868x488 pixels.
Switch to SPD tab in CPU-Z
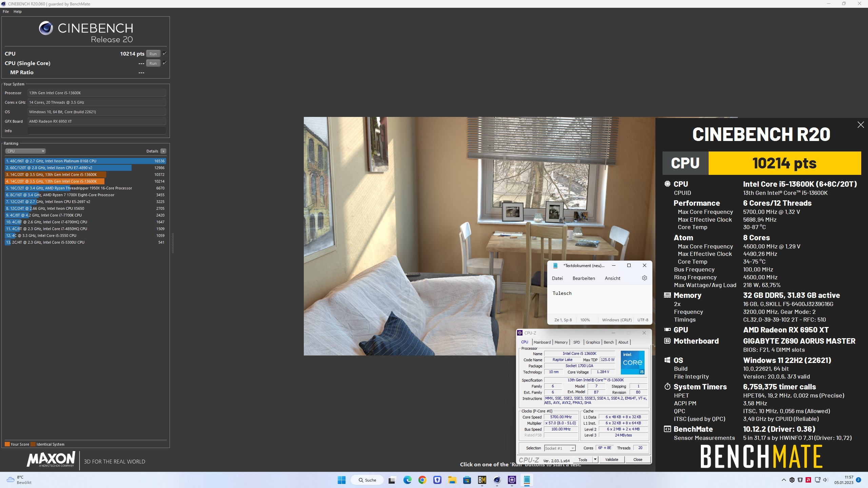[576, 342]
